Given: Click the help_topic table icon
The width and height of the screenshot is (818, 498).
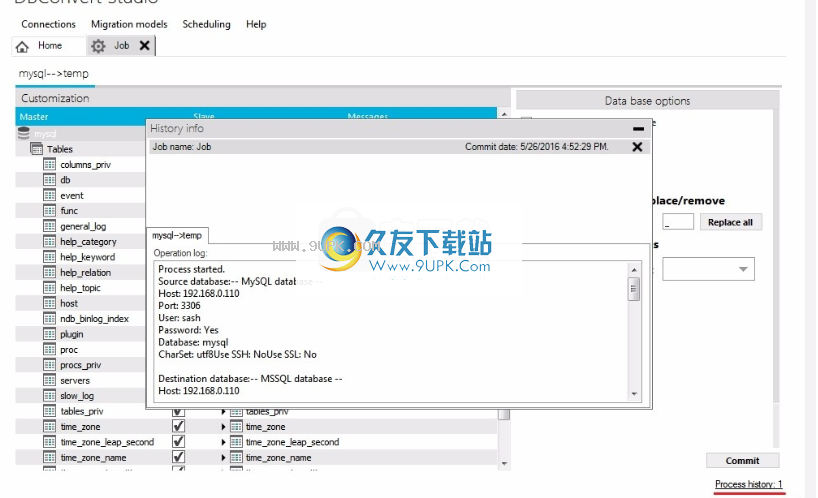Looking at the screenshot, I should pyautogui.click(x=50, y=287).
